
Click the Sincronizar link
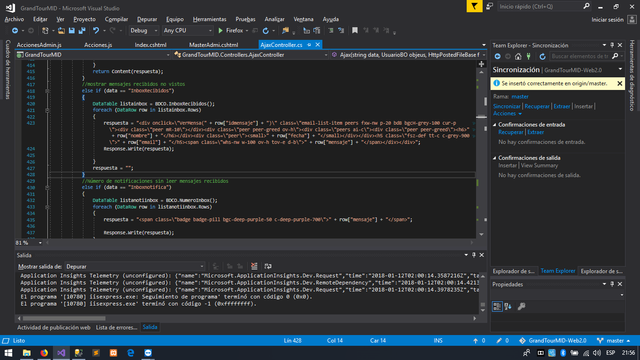[507, 106]
